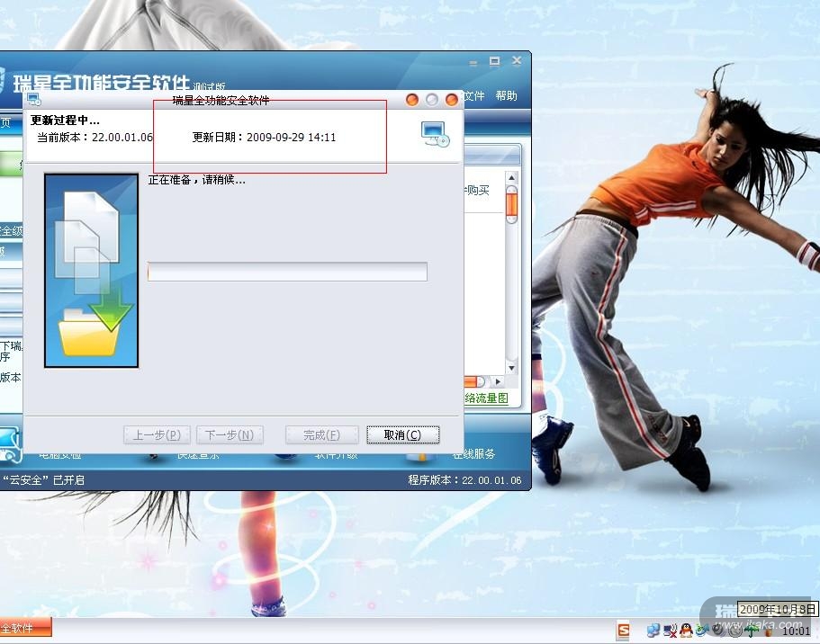This screenshot has width=820, height=644.
Task: Click the scroll down arrow in Rising panel
Action: (512, 368)
